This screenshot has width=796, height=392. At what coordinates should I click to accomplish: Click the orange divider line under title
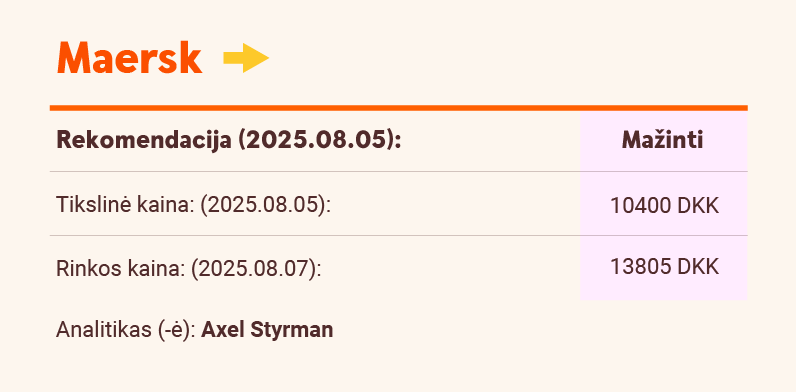click(399, 108)
